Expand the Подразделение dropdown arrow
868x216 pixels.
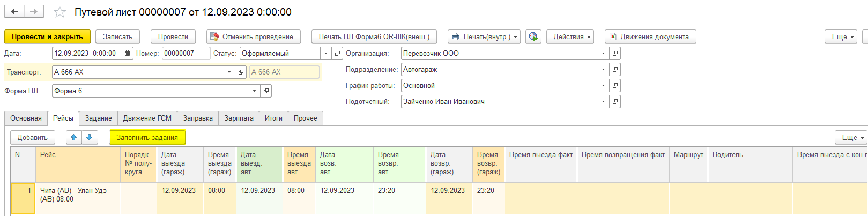tap(603, 70)
